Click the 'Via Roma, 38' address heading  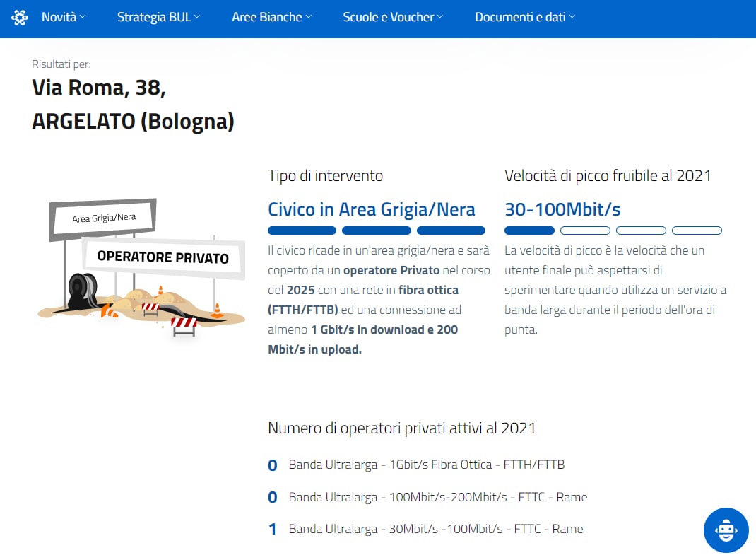click(99, 88)
